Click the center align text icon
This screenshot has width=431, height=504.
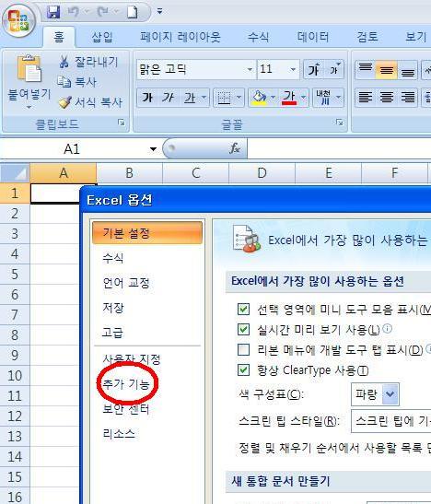click(x=387, y=97)
